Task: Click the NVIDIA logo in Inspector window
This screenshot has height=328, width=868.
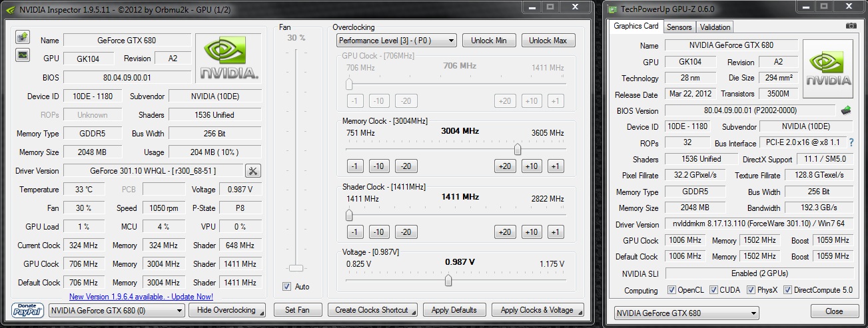Action: (x=229, y=59)
